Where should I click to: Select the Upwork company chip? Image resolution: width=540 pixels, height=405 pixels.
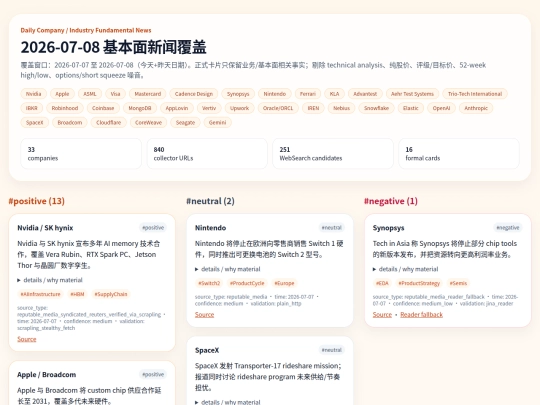(239, 108)
